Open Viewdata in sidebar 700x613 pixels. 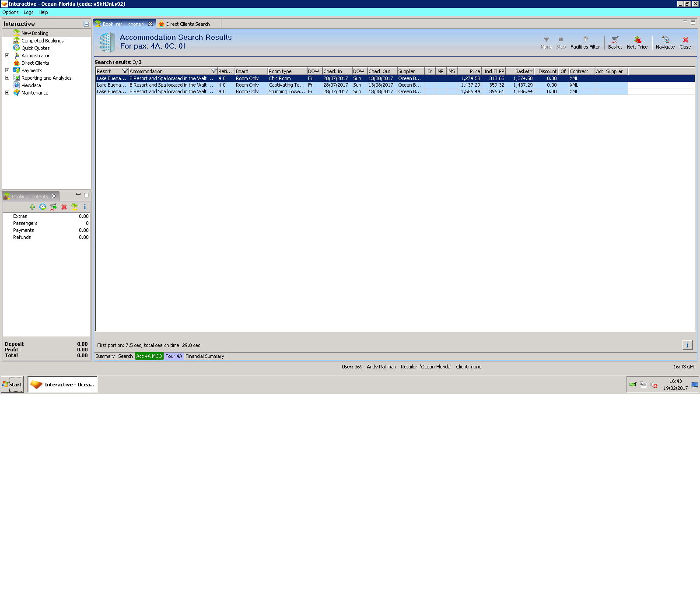point(31,85)
